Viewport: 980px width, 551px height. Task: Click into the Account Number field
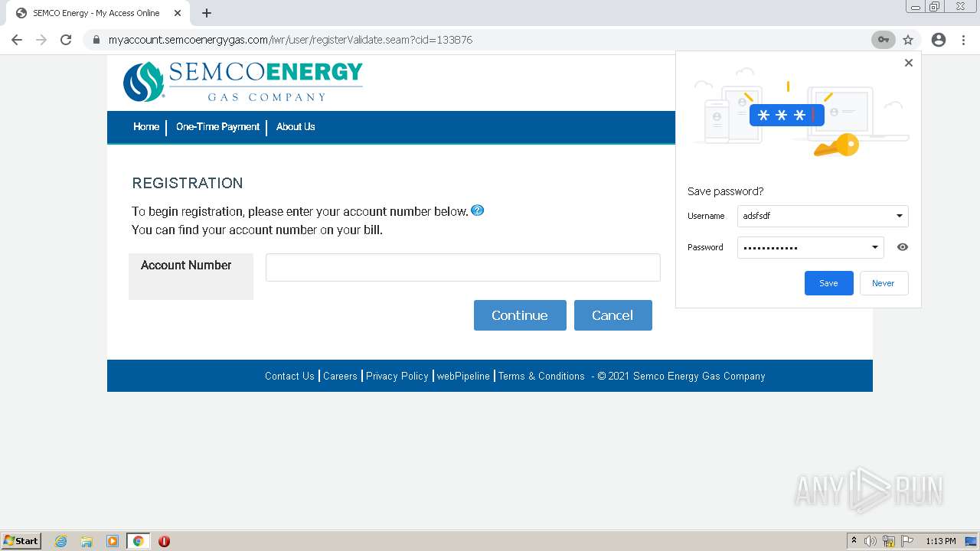pyautogui.click(x=462, y=268)
